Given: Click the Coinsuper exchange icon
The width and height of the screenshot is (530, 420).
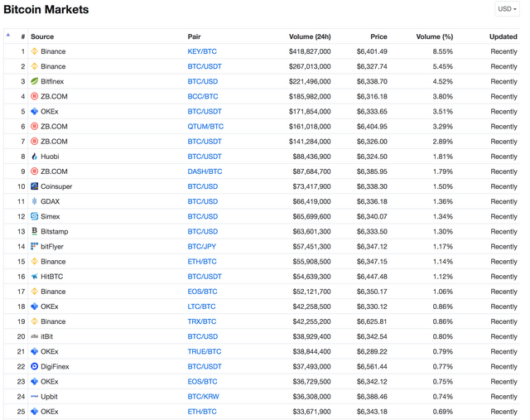Looking at the screenshot, I should (x=34, y=186).
